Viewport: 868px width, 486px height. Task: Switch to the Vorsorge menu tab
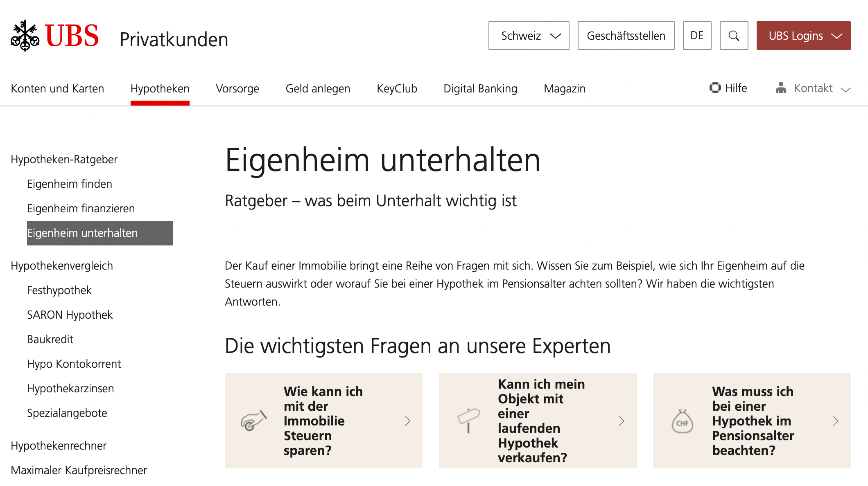[x=237, y=88]
